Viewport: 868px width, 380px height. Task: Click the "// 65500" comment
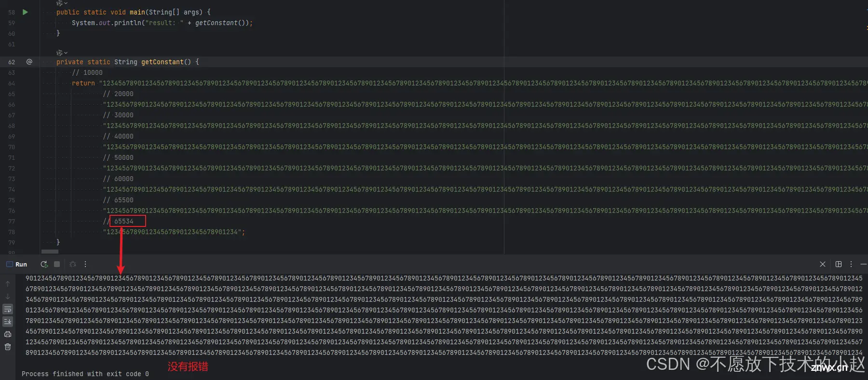tap(118, 200)
